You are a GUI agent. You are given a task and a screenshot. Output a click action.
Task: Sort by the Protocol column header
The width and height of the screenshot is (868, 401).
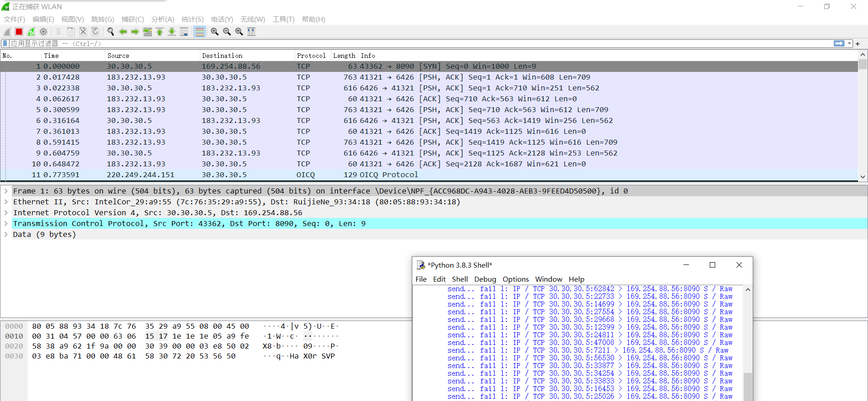(x=313, y=56)
